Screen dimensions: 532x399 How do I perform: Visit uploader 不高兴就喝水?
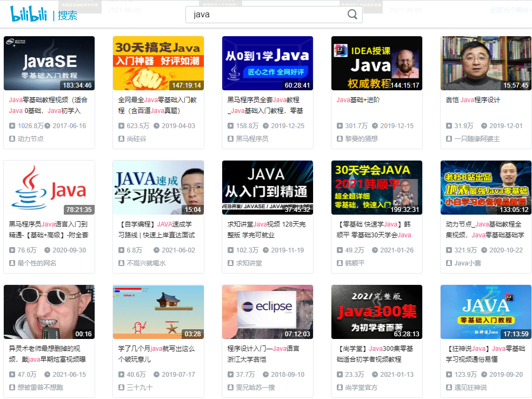coord(146,263)
